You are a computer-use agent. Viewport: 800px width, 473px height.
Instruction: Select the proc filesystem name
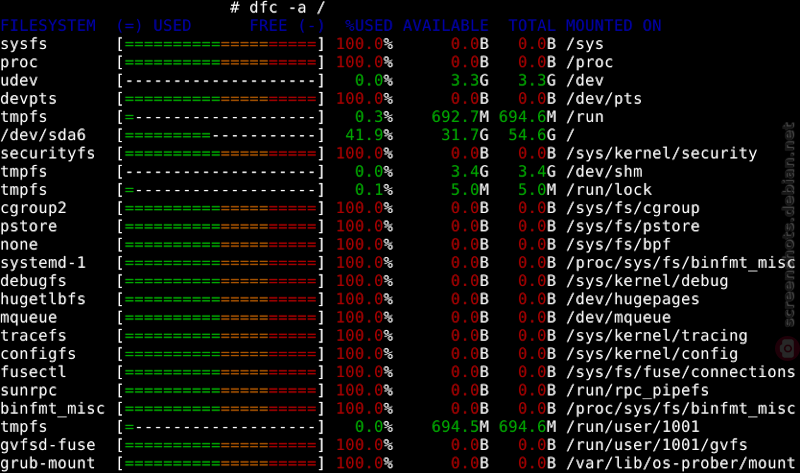coord(19,62)
